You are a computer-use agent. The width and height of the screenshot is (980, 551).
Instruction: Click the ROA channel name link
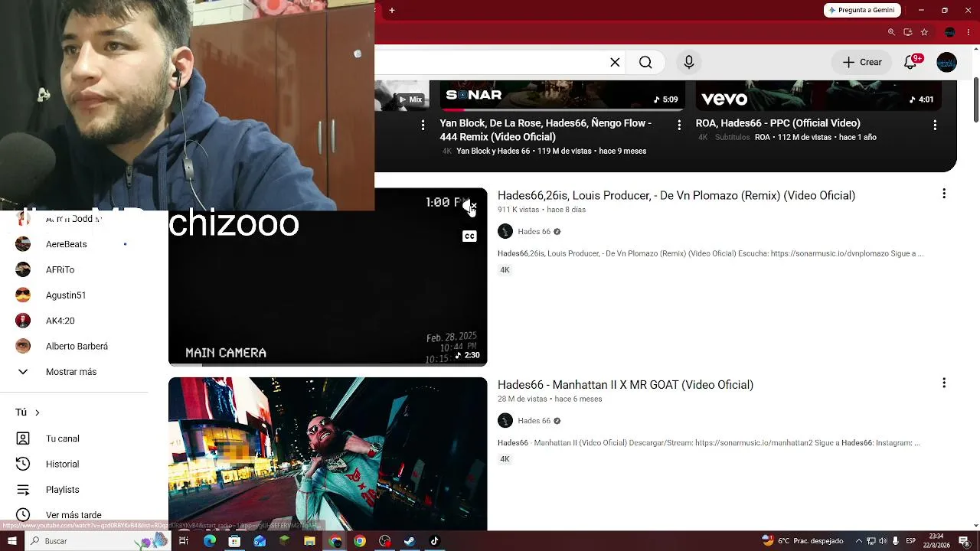pyautogui.click(x=763, y=138)
